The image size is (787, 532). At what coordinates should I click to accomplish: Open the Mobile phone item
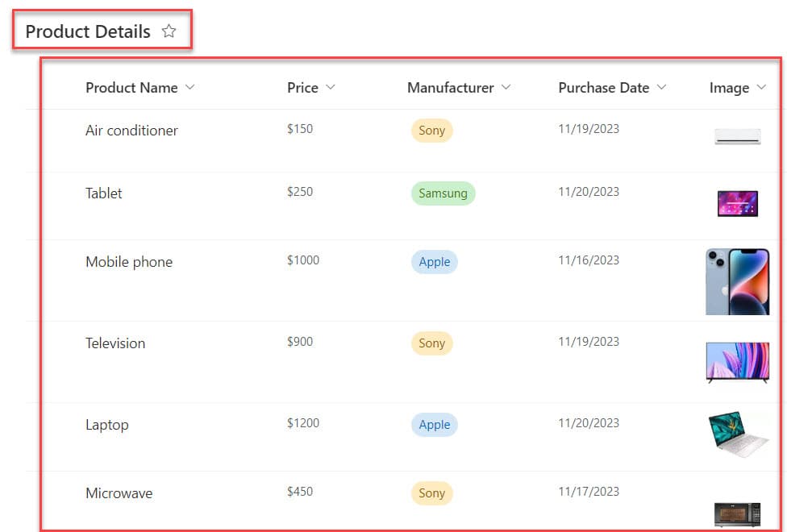click(x=129, y=262)
